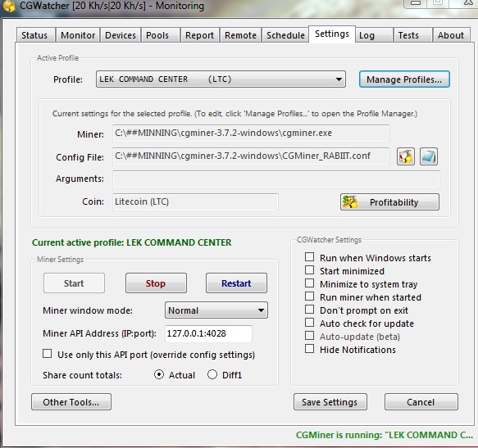Click the Manage Profiles button
The height and width of the screenshot is (448, 478).
[x=404, y=79]
